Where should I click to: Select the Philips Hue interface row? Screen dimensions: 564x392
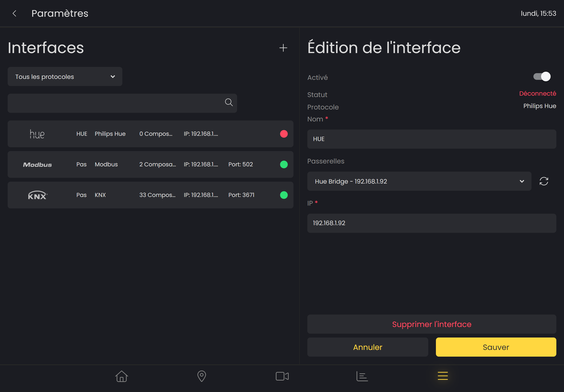(x=150, y=134)
